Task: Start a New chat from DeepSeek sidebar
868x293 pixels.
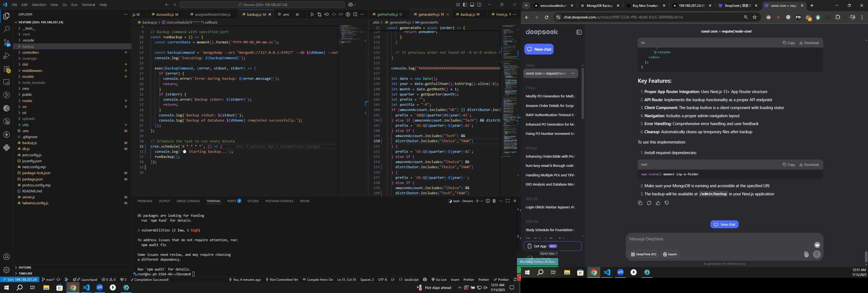Action: (539, 49)
